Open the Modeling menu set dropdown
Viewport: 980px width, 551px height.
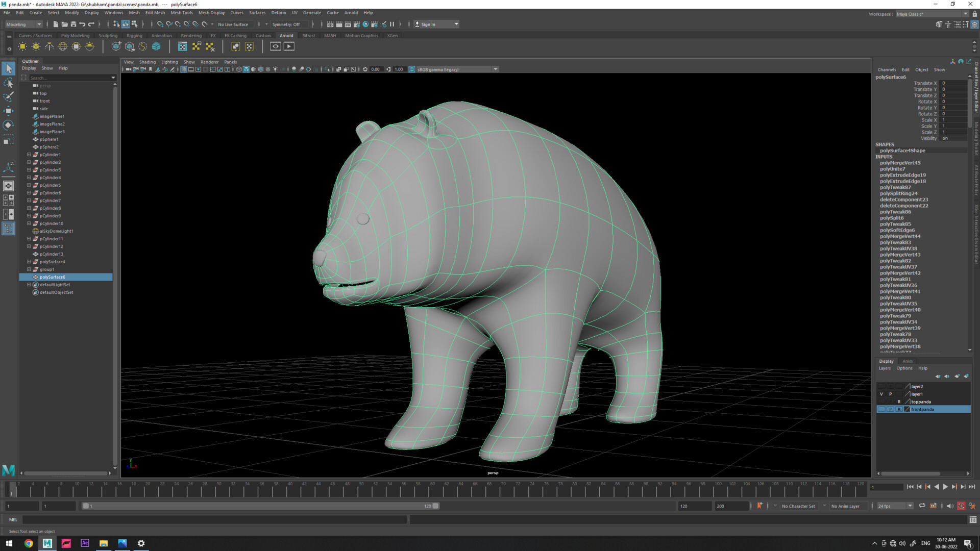(x=23, y=24)
